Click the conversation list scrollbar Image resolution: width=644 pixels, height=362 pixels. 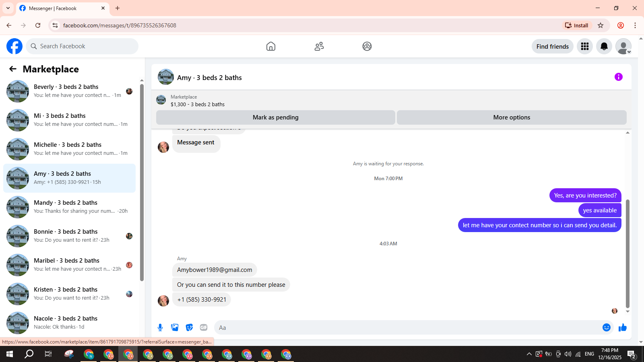tap(142, 182)
